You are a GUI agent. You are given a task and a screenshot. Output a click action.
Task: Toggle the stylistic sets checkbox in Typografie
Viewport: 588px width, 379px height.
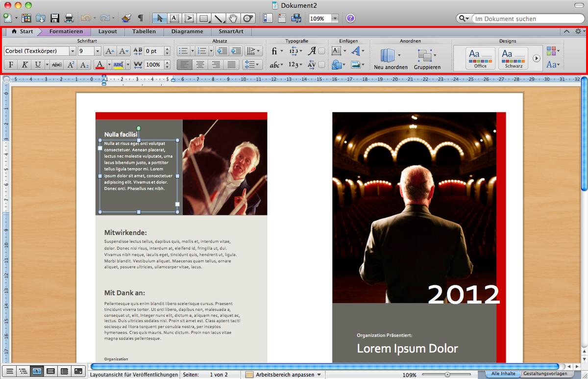point(322,51)
